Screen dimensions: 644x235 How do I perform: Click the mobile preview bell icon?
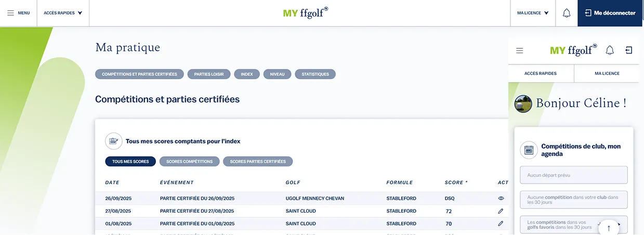[610, 50]
